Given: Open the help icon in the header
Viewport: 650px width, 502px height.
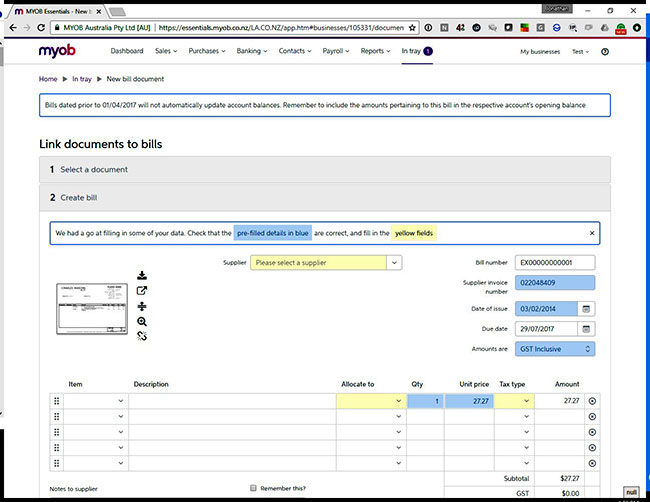Looking at the screenshot, I should click(x=605, y=52).
